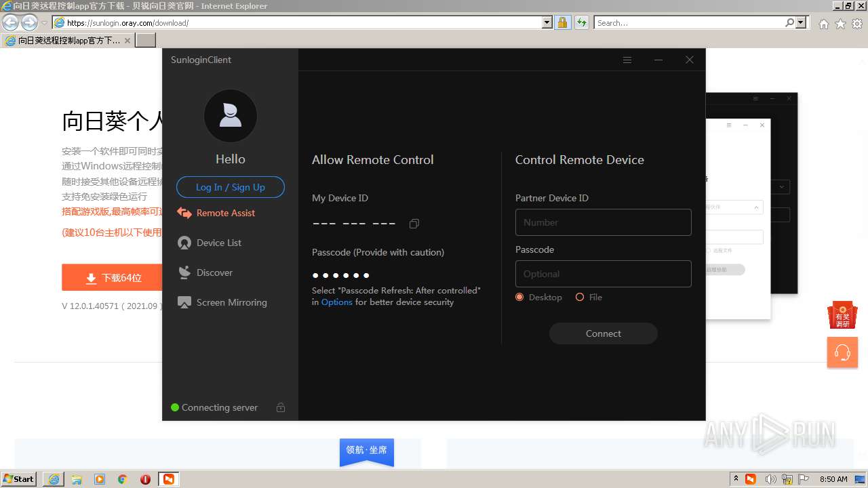
Task: Click Log In / Sign Up button
Action: 231,187
